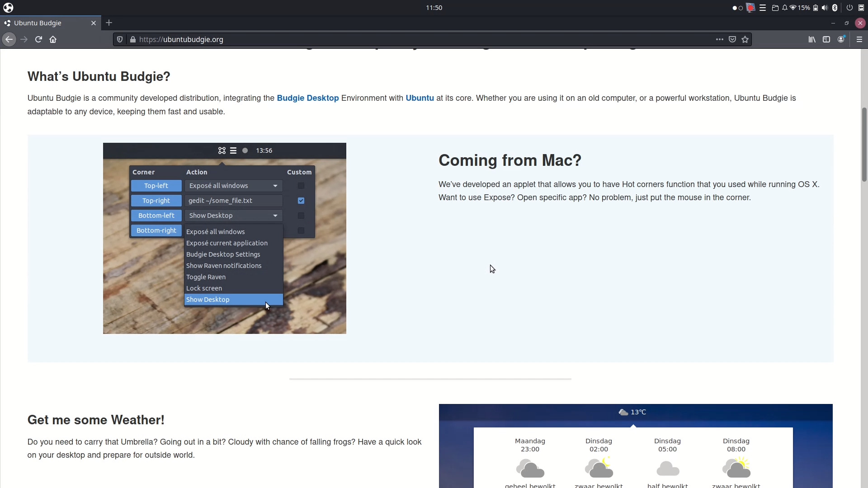868x488 pixels.
Task: Go back to the previous page
Action: 9,40
